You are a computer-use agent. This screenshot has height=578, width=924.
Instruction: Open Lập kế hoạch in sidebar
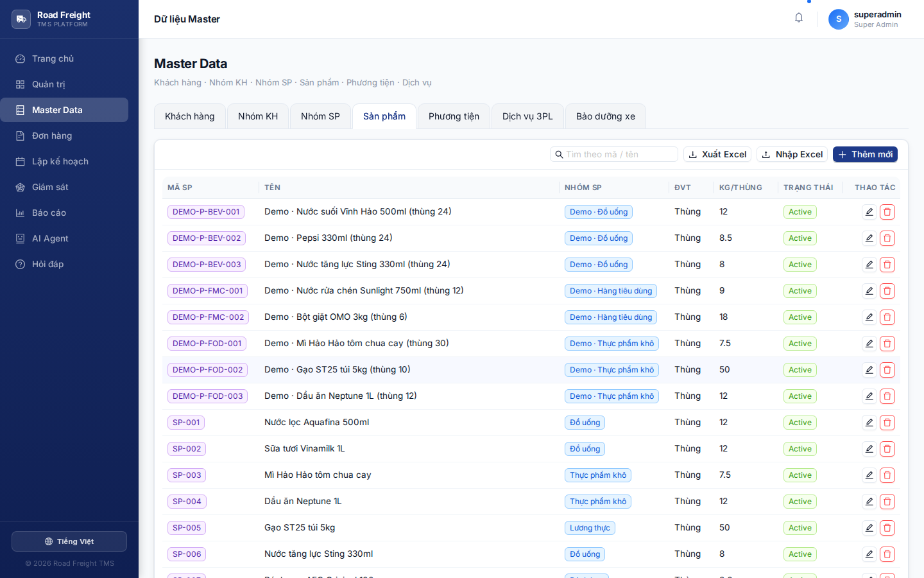[x=64, y=161]
